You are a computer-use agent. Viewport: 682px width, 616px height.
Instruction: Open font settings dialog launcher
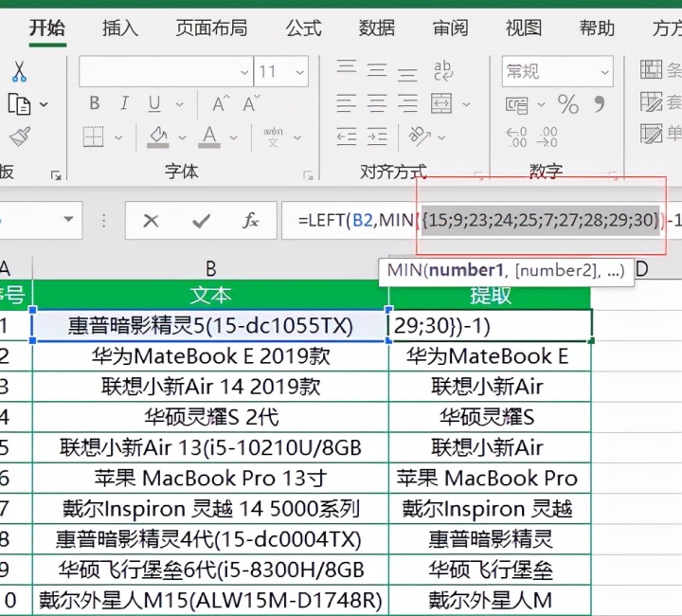pyautogui.click(x=309, y=175)
